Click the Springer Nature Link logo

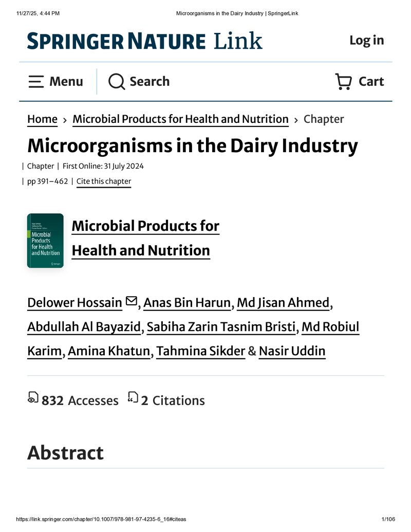pos(145,41)
